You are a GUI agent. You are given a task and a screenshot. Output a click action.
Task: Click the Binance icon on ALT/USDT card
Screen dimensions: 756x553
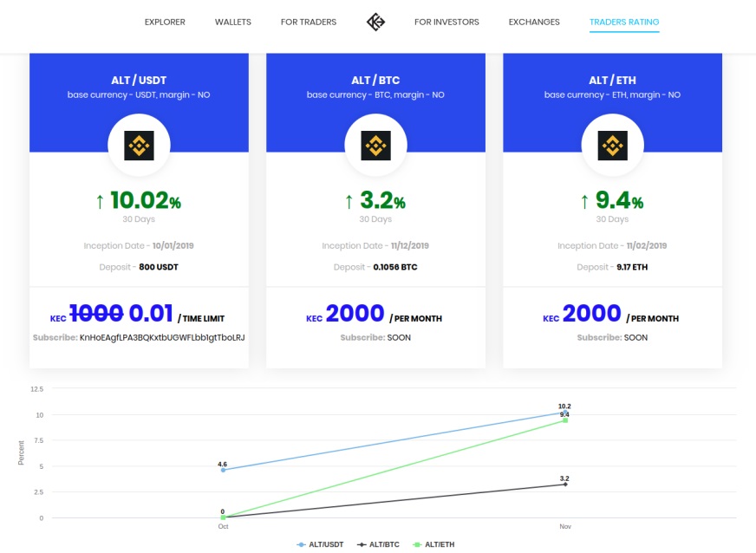pos(139,146)
